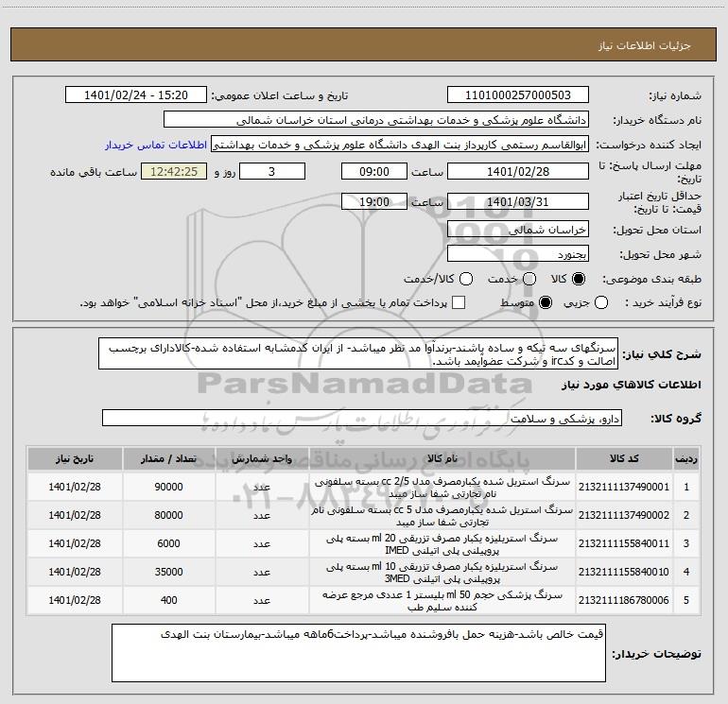This screenshot has width=728, height=704.
Task: Click item code 213211137490001
Action: (x=624, y=487)
